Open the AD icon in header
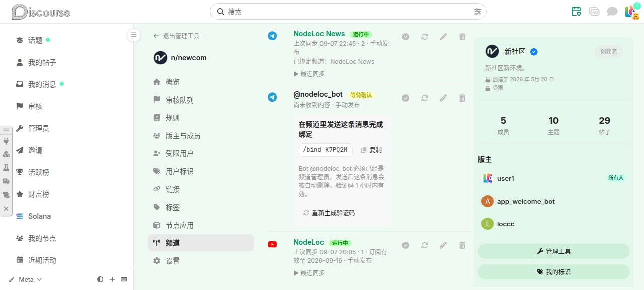Screen dimensions: 644x290 point(594,12)
